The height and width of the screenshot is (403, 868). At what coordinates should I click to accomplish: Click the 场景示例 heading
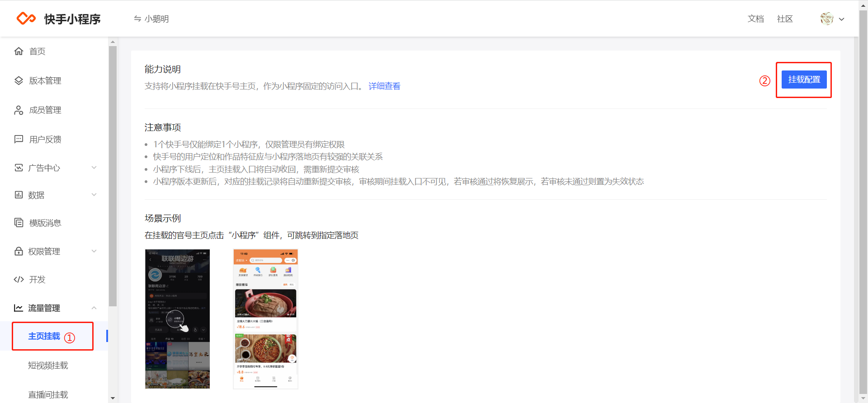(163, 218)
